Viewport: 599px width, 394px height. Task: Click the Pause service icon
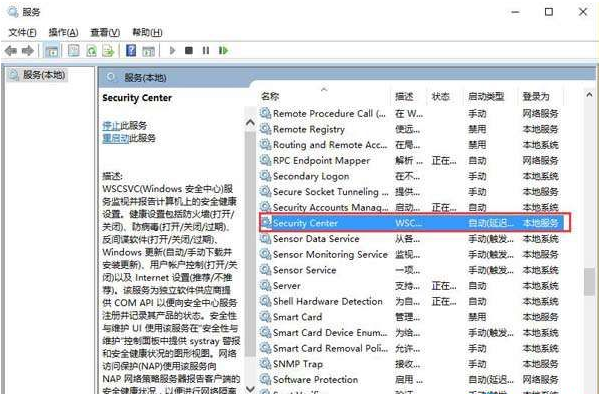click(x=206, y=50)
